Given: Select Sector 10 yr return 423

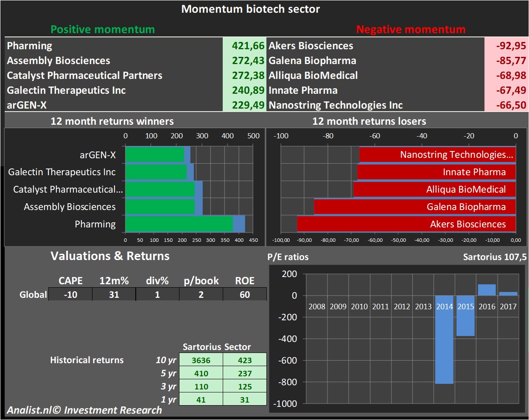Looking at the screenshot, I should [245, 360].
